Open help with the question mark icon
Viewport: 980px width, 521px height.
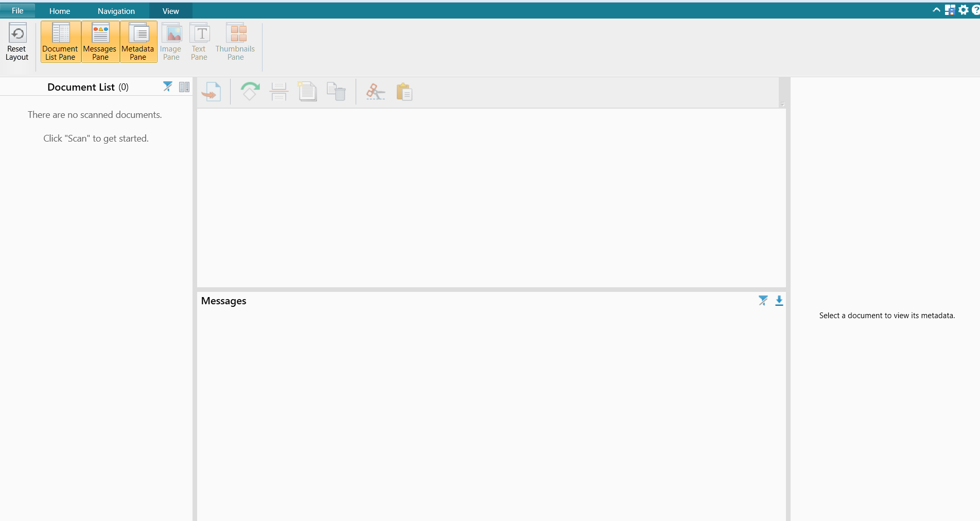coord(976,10)
